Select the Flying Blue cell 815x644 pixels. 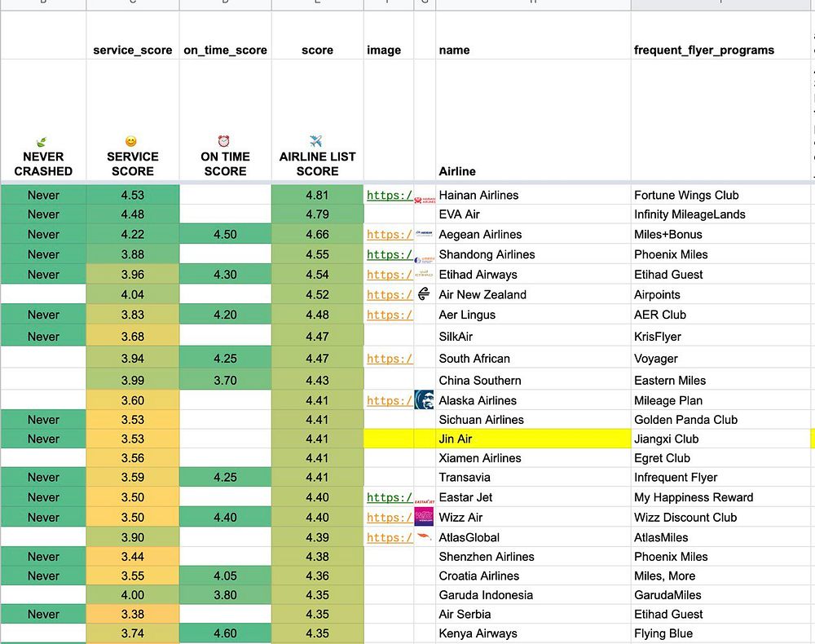click(x=721, y=633)
